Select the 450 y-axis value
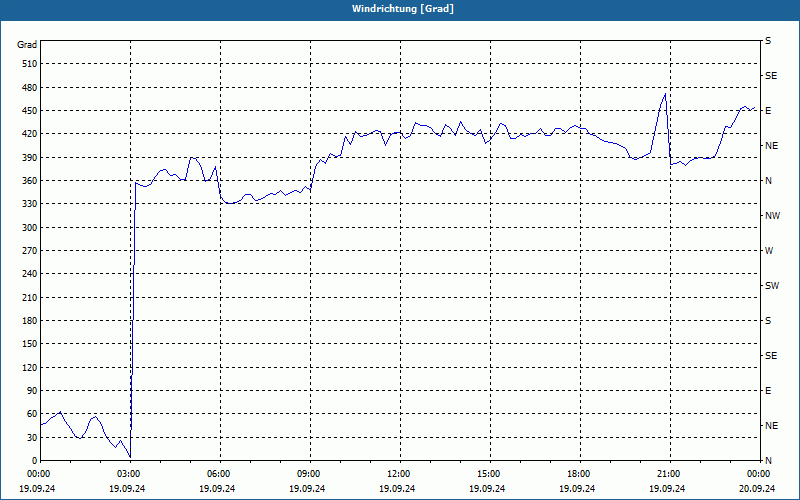Image resolution: width=800 pixels, height=500 pixels. [30, 111]
